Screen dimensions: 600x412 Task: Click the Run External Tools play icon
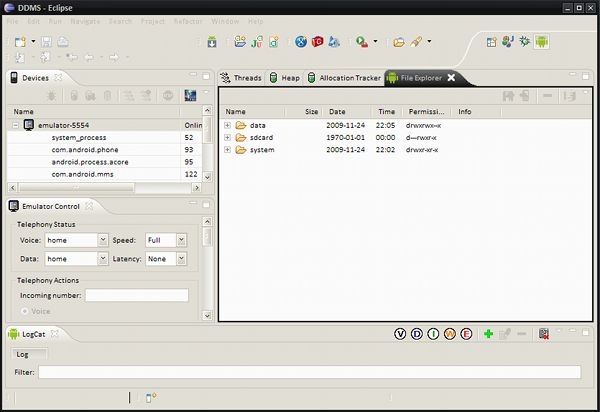pyautogui.click(x=362, y=42)
